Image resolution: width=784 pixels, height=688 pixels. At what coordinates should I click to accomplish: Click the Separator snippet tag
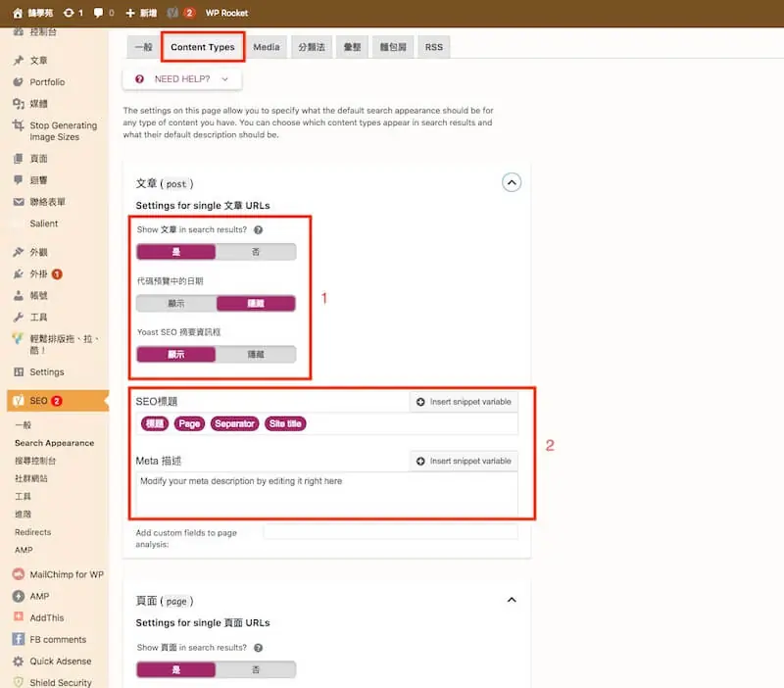tap(234, 423)
